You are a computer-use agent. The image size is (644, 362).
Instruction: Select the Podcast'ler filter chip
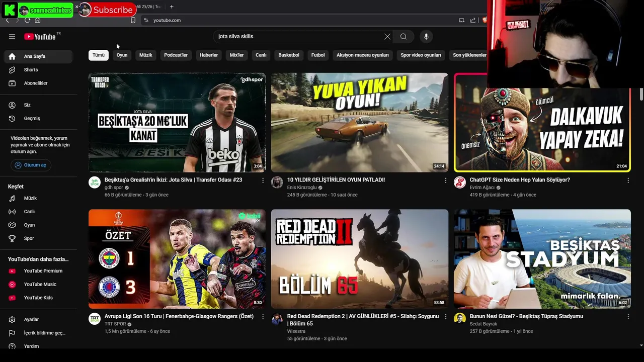(x=176, y=55)
